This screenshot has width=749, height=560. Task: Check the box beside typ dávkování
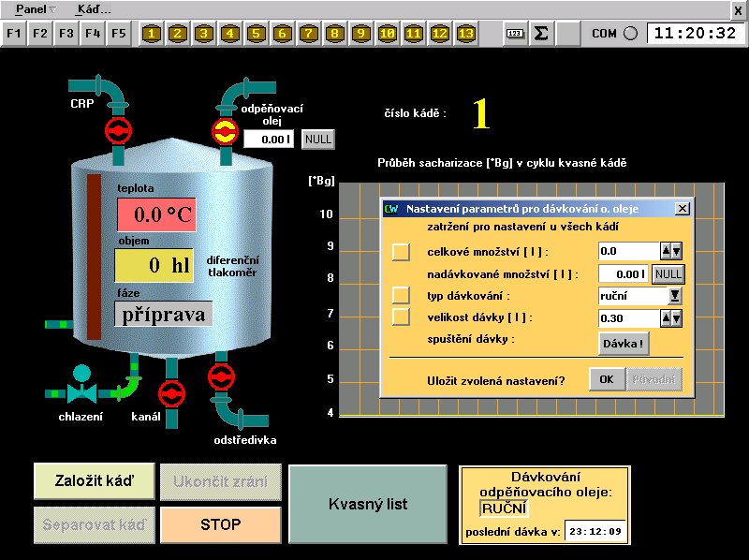[x=401, y=295]
